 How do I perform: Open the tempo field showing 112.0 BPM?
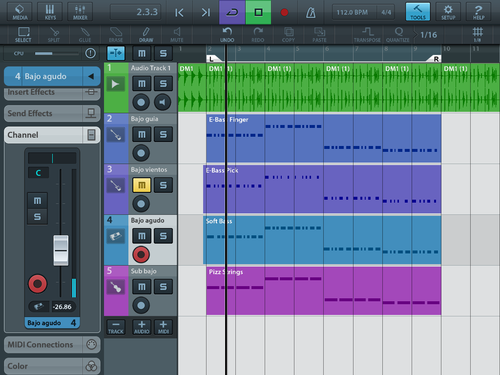click(x=354, y=13)
